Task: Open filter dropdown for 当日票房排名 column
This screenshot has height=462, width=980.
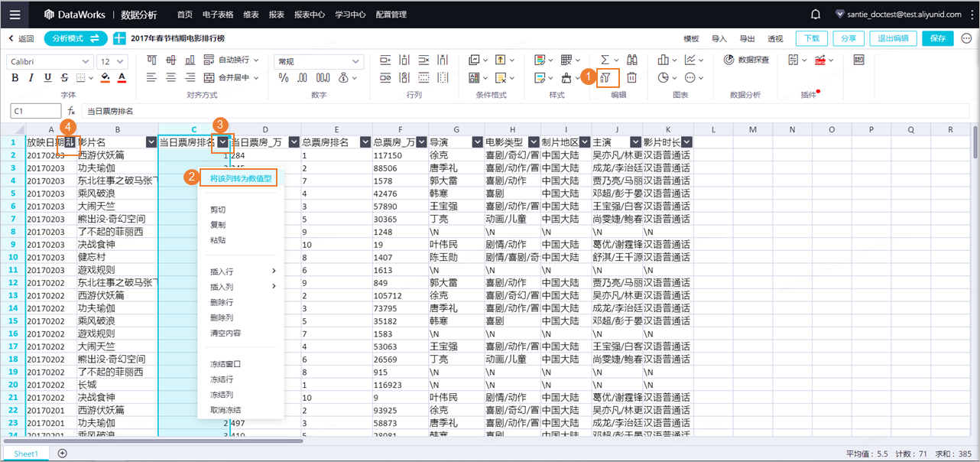Action: (222, 142)
